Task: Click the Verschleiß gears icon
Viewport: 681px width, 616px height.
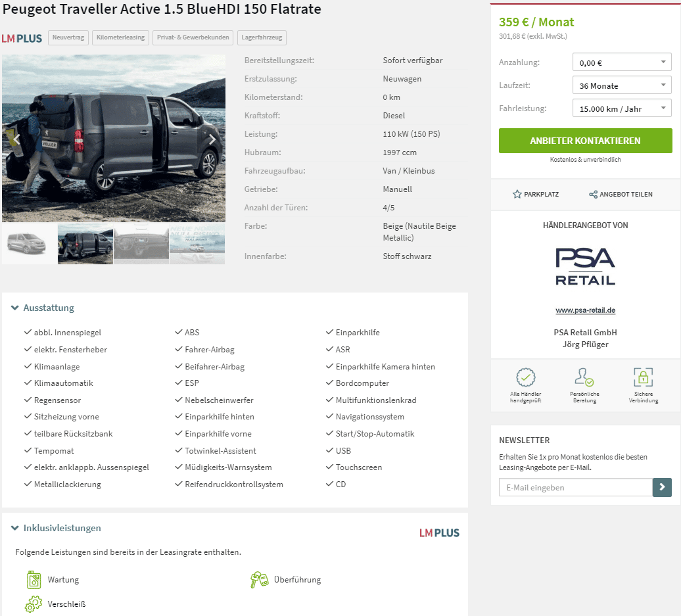Action: pyautogui.click(x=34, y=604)
